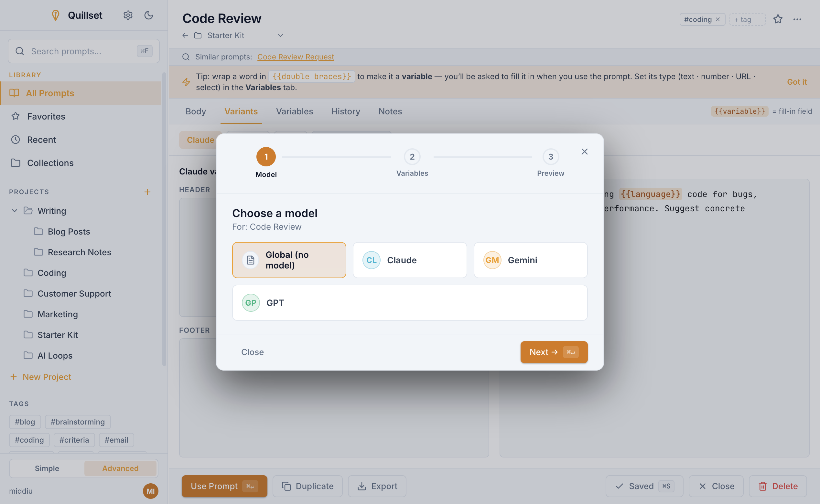Add project with plus icon
The width and height of the screenshot is (820, 504).
[147, 192]
